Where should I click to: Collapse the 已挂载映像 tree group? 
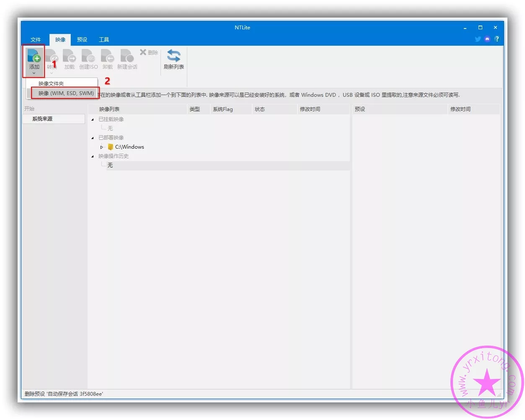pyautogui.click(x=93, y=119)
